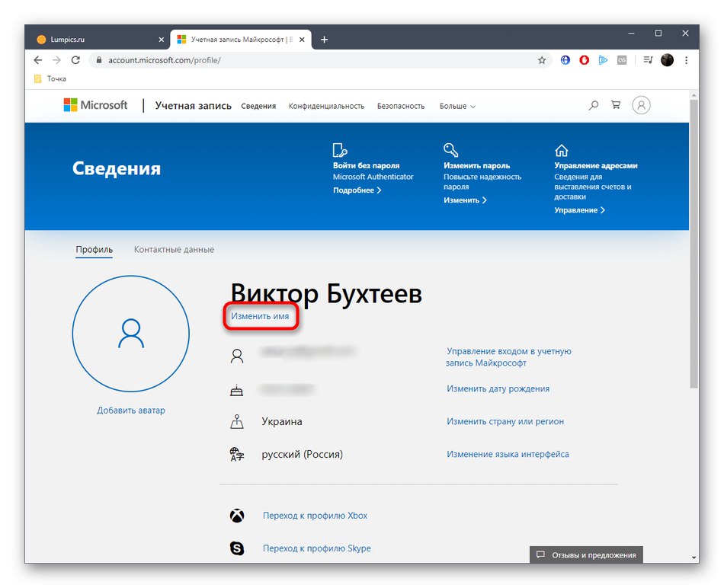Click the Изменить имя link

click(x=260, y=316)
